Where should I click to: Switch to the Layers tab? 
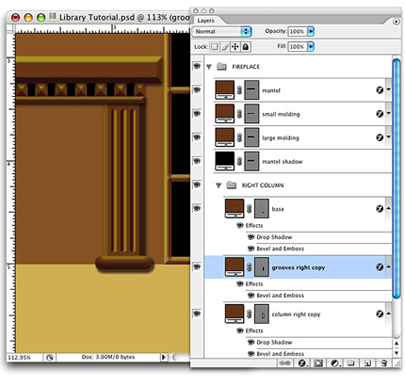(x=206, y=21)
